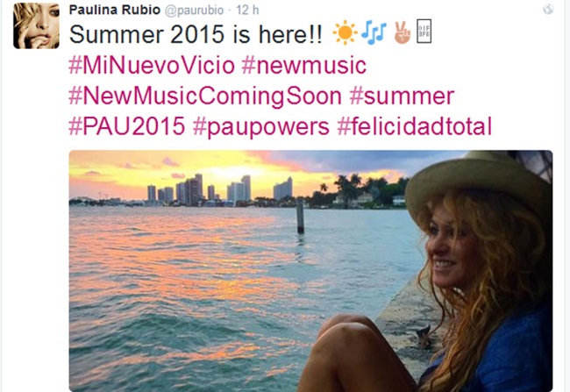Viewport: 570px width, 392px height.
Task: Open the Paulina Rubio display name link
Action: coord(115,10)
